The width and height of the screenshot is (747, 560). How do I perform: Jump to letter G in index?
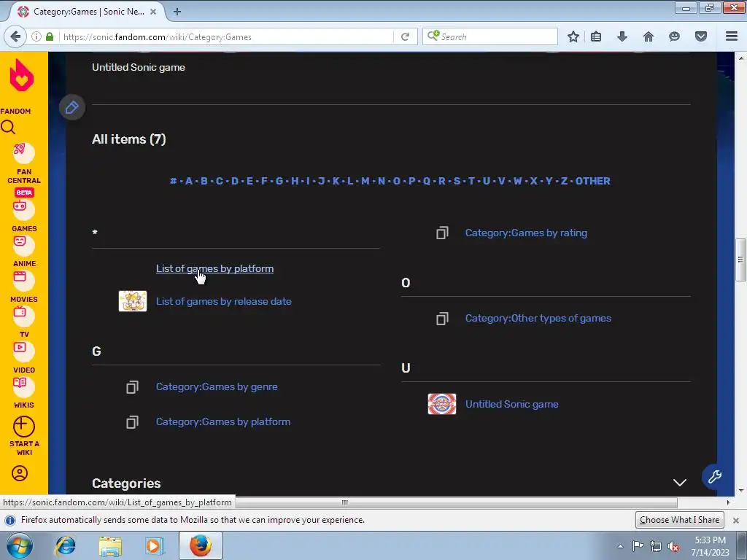click(279, 181)
